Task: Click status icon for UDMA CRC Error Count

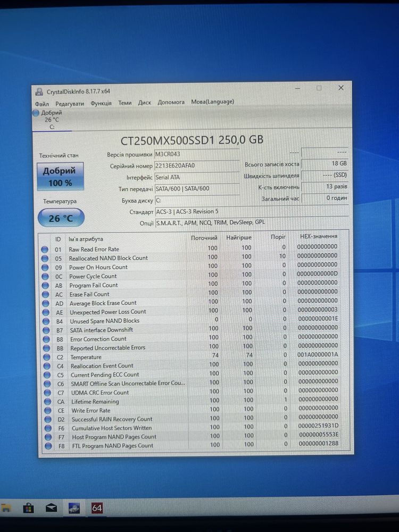Action: [47, 393]
